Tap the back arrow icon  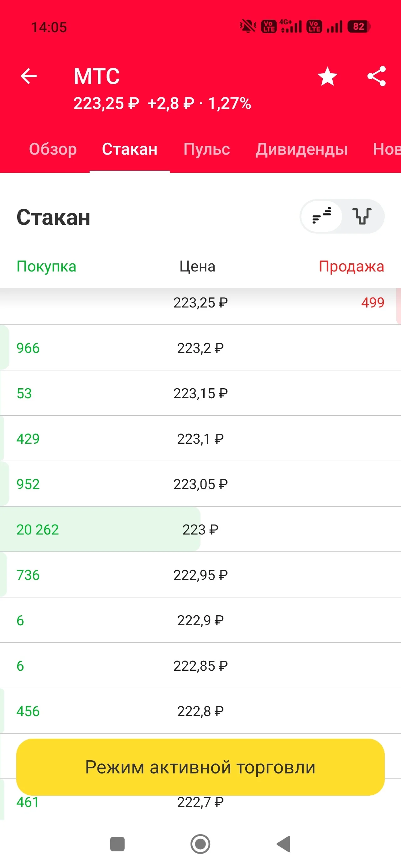29,76
